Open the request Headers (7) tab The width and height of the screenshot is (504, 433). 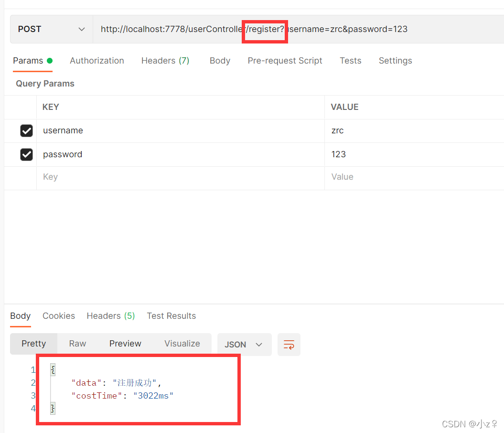(165, 61)
